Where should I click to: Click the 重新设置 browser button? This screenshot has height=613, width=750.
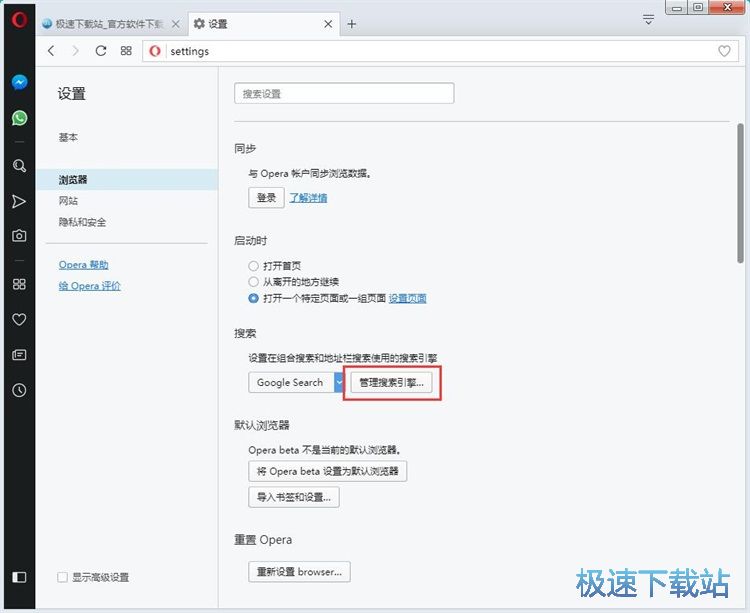tap(299, 571)
